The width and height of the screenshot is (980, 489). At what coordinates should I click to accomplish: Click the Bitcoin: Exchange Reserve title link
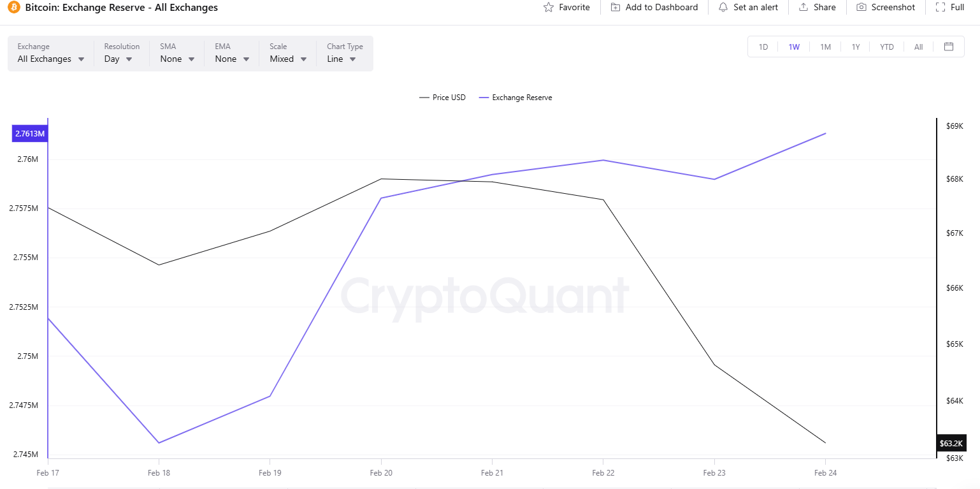pos(120,7)
